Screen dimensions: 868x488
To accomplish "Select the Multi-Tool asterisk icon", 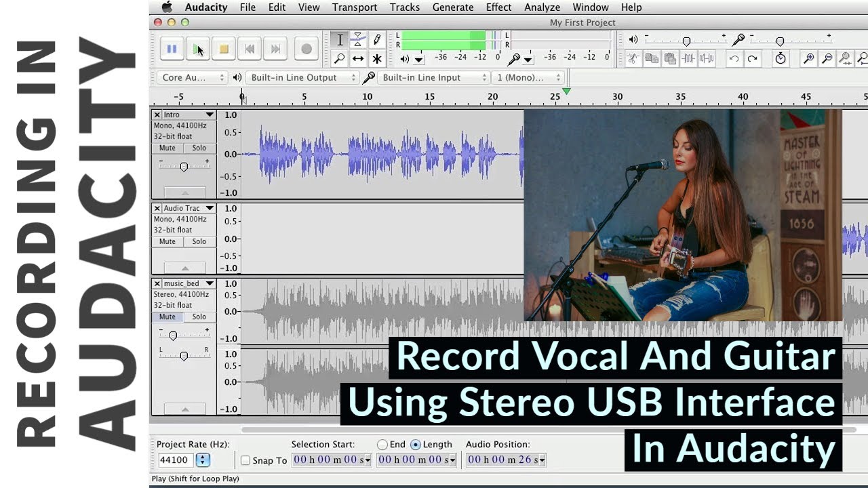I will [x=377, y=59].
